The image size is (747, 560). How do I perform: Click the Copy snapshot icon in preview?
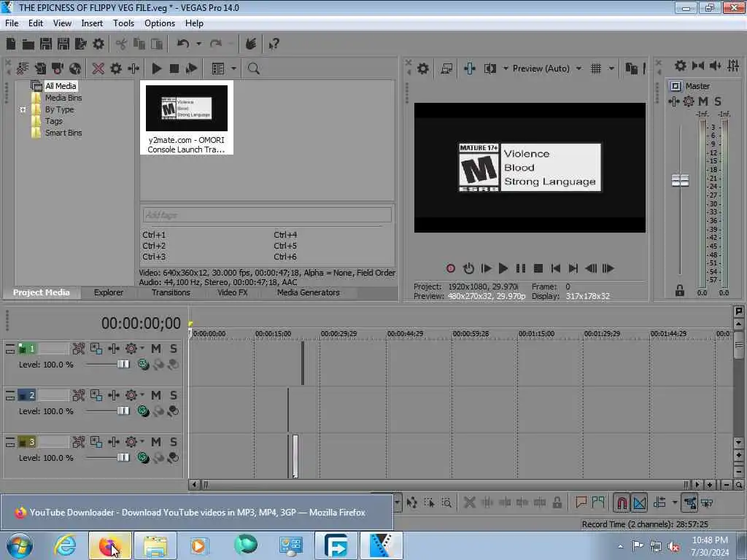(x=631, y=69)
